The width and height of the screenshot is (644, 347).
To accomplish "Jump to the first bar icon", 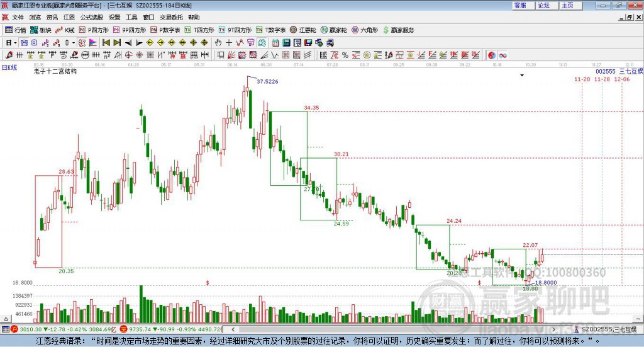I will coord(106,43).
